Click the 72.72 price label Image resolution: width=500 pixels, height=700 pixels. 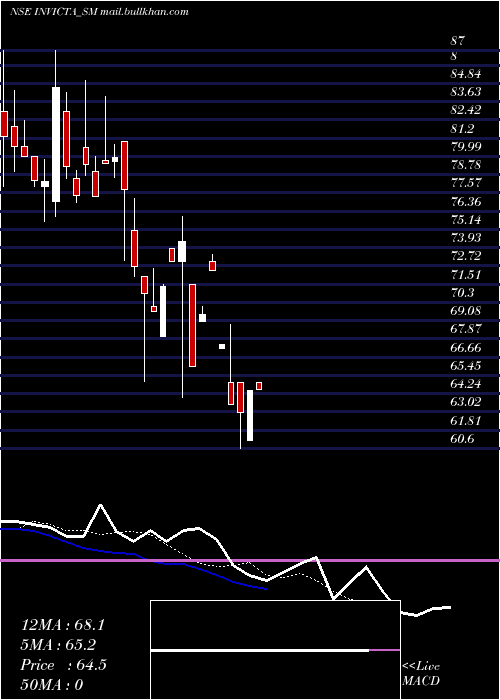466,256
